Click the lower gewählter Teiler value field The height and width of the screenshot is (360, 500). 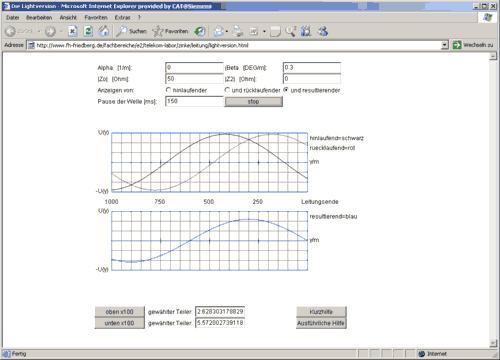click(x=220, y=323)
